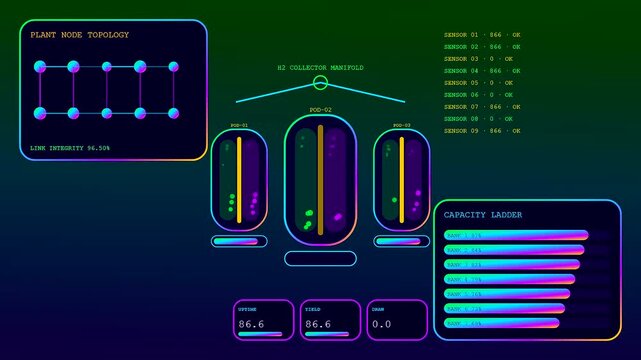
Task: Click the progress bar in the Yield card
Action: (x=327, y=334)
